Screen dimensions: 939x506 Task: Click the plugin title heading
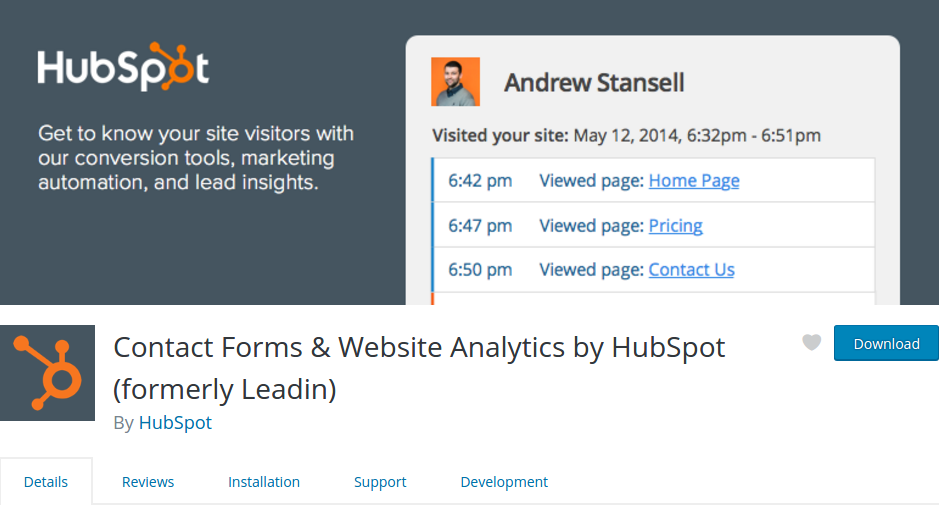tap(419, 368)
